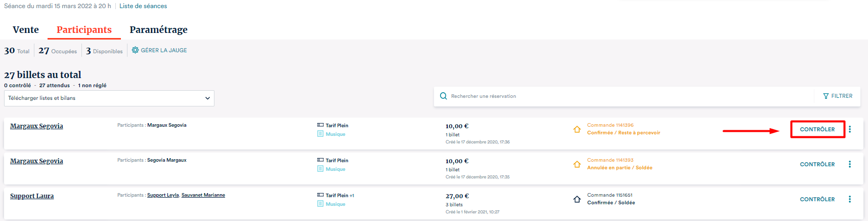Select the Participants tab

(84, 30)
